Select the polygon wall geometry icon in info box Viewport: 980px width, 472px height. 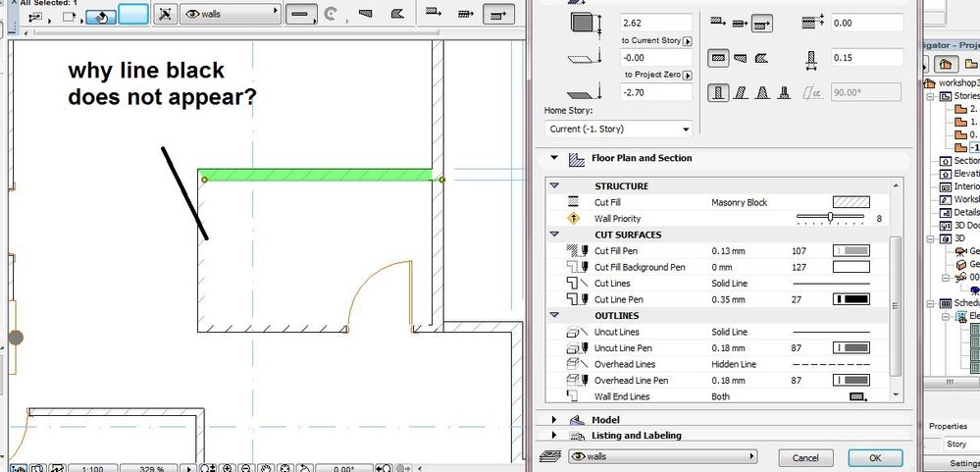[395, 13]
